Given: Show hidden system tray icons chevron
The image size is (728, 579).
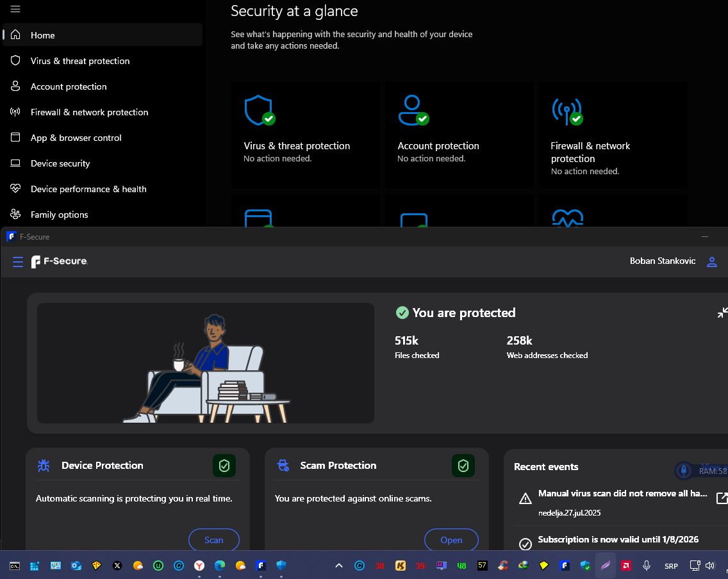Looking at the screenshot, I should [x=339, y=566].
